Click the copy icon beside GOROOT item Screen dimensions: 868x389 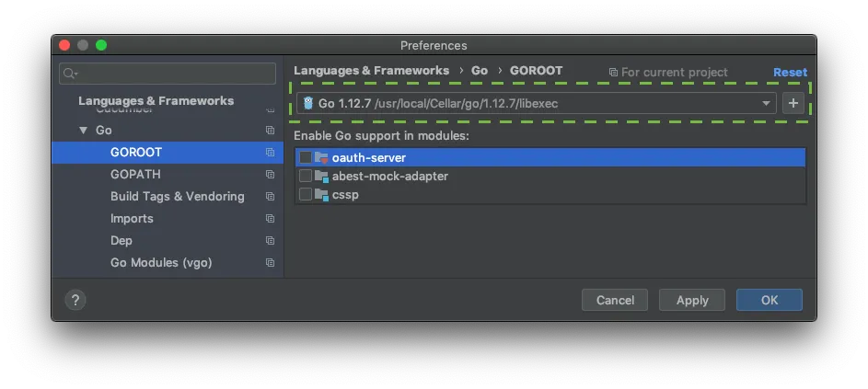[270, 153]
